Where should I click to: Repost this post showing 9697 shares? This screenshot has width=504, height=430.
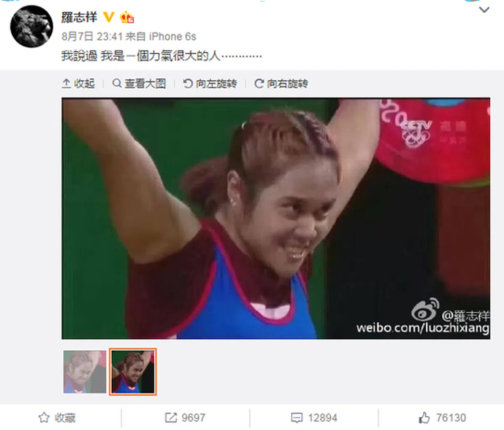pyautogui.click(x=185, y=418)
